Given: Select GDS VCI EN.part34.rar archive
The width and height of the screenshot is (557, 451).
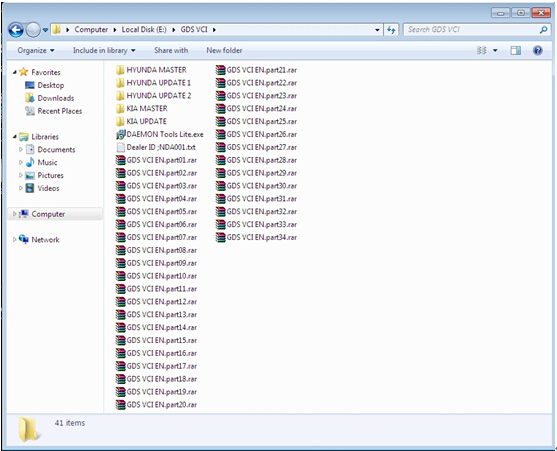Looking at the screenshot, I should tap(256, 237).
